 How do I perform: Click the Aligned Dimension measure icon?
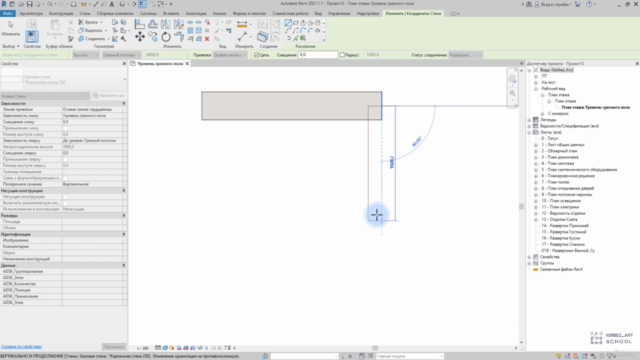242,24
